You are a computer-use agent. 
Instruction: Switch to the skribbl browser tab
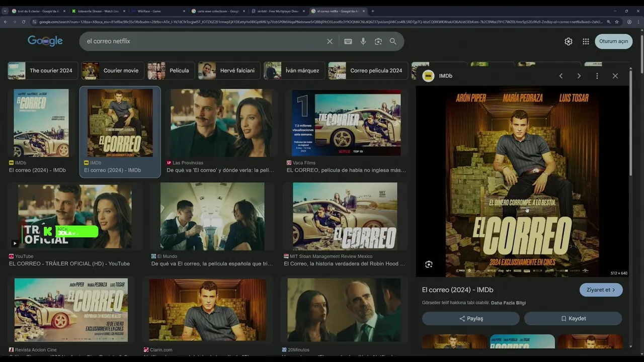(x=278, y=11)
